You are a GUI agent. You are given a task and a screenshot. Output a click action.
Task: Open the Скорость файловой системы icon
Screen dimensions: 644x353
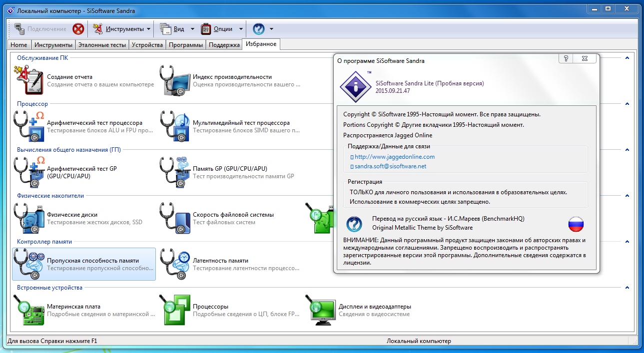point(175,218)
